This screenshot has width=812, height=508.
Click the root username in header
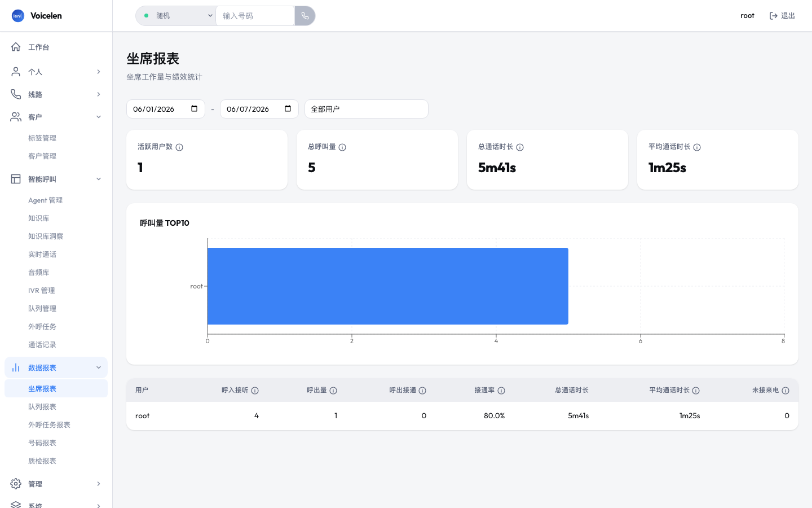[x=747, y=16]
